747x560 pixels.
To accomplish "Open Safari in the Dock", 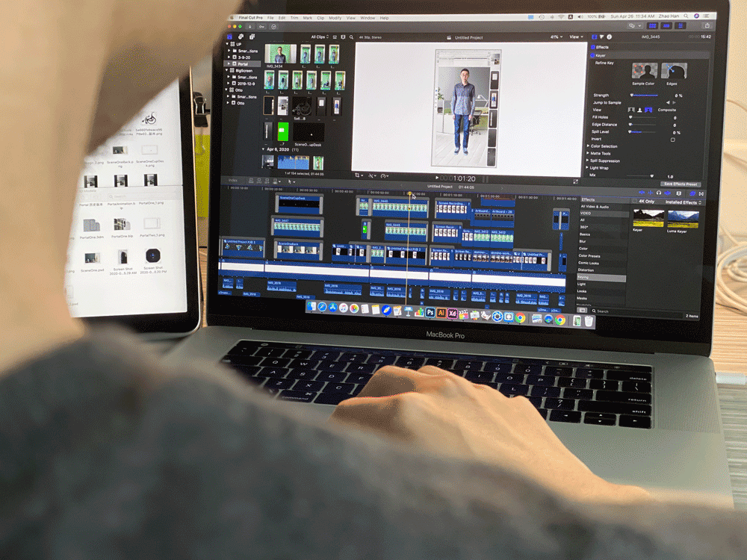I will [x=322, y=307].
